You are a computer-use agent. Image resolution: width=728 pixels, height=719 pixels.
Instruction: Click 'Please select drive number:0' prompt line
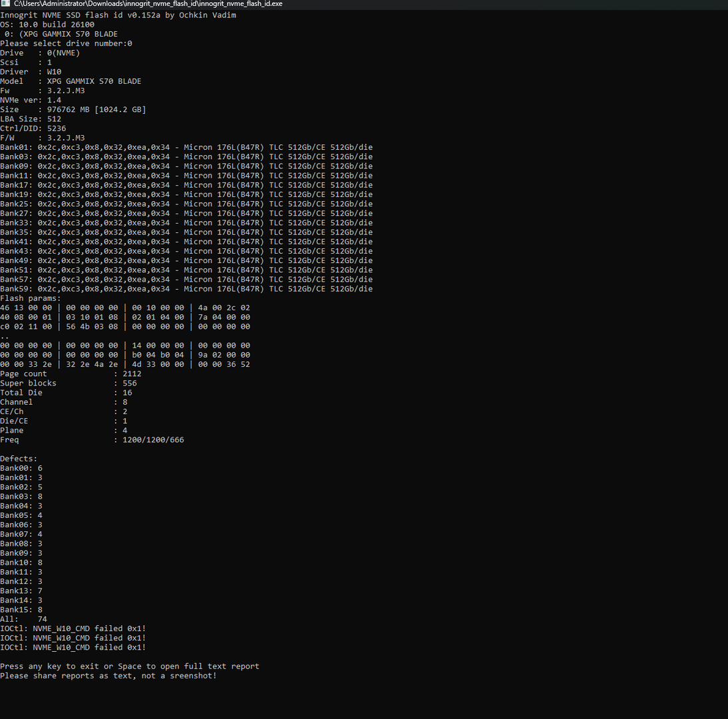[x=66, y=43]
